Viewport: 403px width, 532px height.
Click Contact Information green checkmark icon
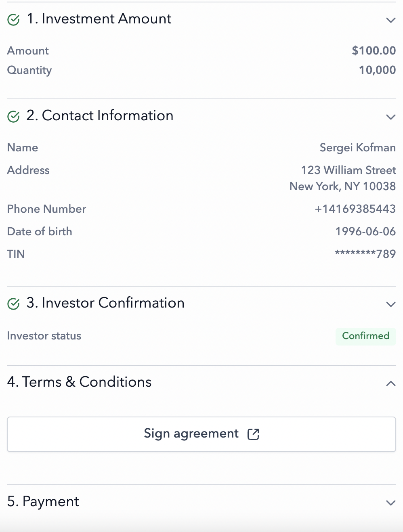point(13,117)
